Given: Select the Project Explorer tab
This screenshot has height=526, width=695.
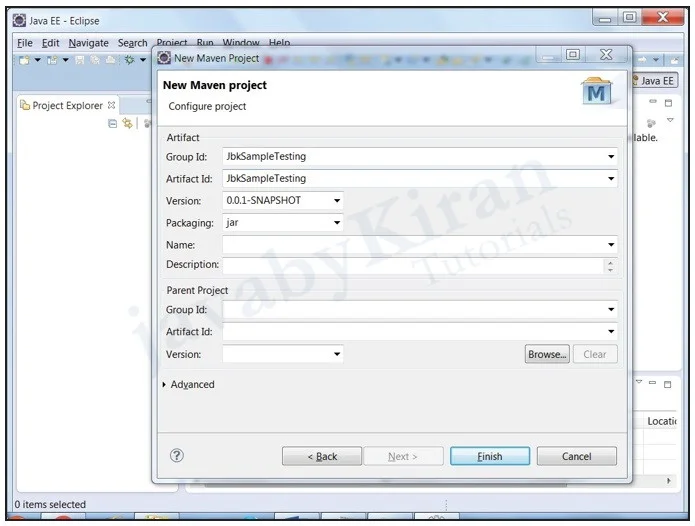Looking at the screenshot, I should (x=67, y=105).
